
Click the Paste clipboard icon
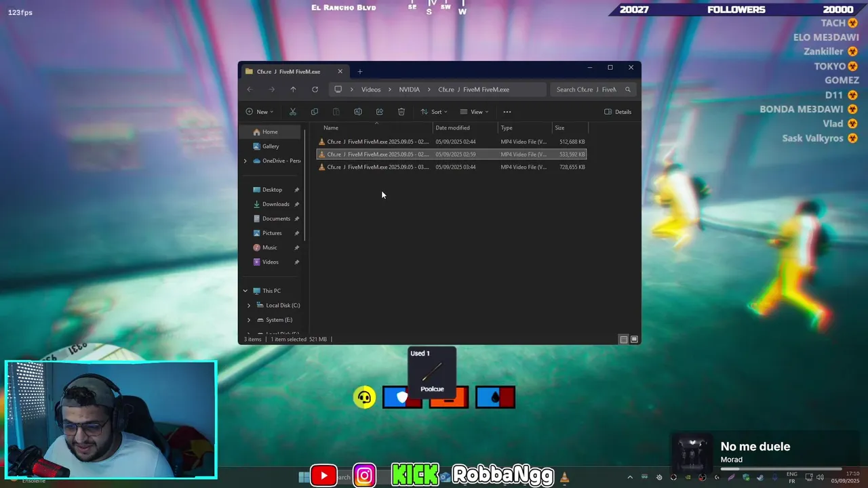coord(336,112)
